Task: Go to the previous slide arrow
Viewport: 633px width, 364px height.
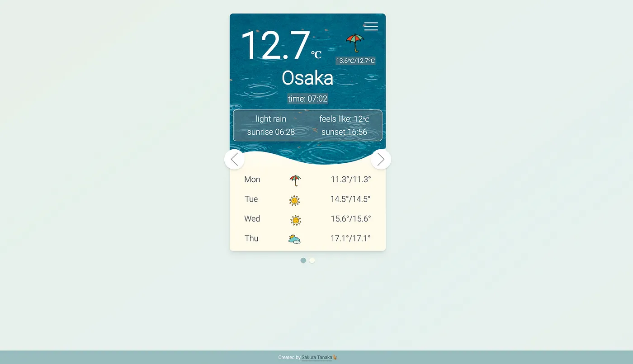Action: [x=234, y=159]
